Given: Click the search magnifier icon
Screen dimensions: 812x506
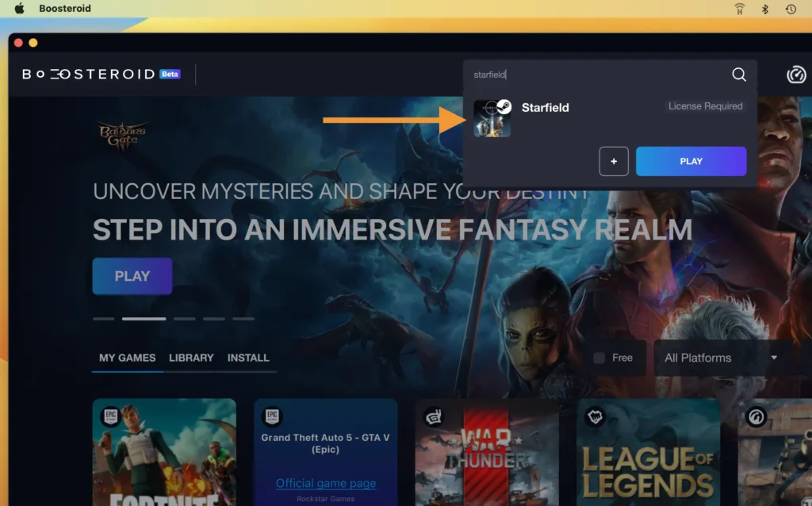Looking at the screenshot, I should click(x=739, y=75).
